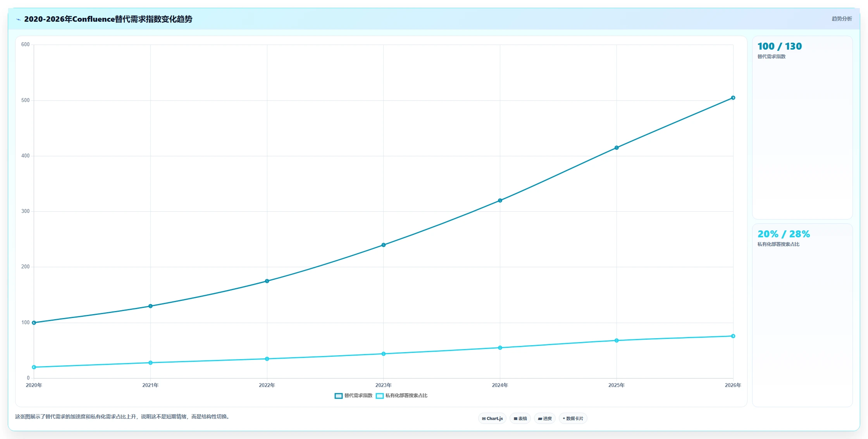The width and height of the screenshot is (868, 439).
Task: Click the 2020年 point on the 私有化部署搜索占比 line
Action: [x=34, y=367]
